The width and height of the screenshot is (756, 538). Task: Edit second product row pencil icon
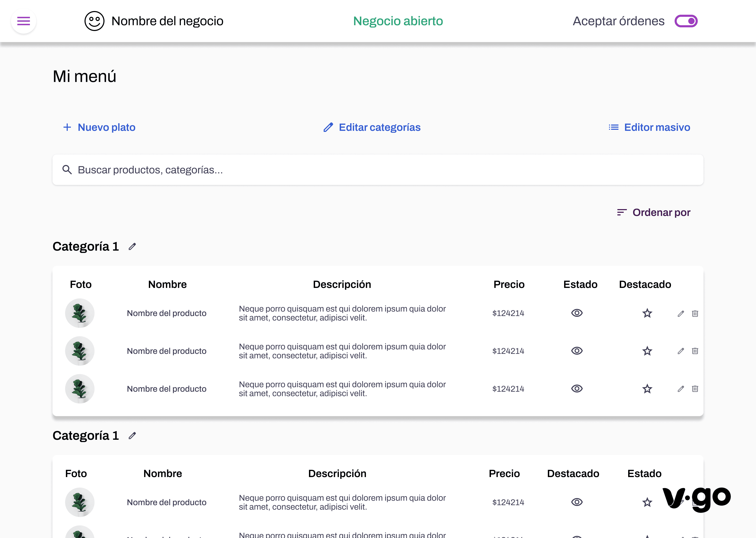click(x=681, y=351)
